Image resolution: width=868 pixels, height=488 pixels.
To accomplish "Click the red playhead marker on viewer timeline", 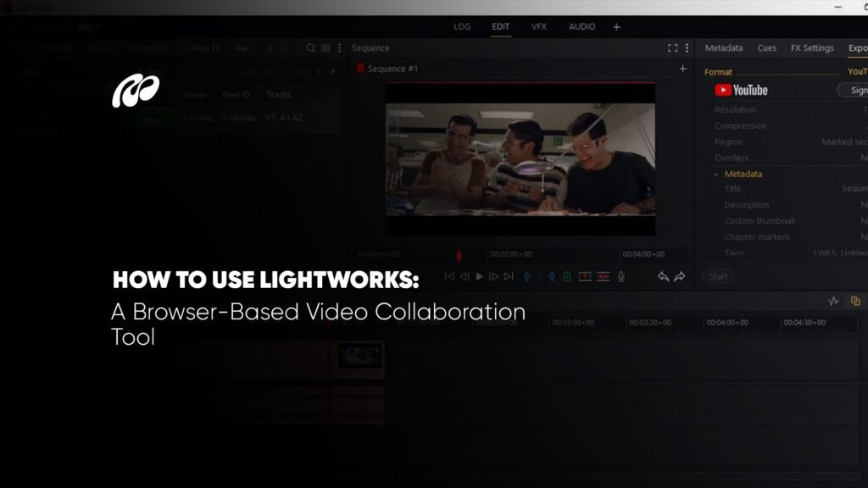I will point(459,254).
